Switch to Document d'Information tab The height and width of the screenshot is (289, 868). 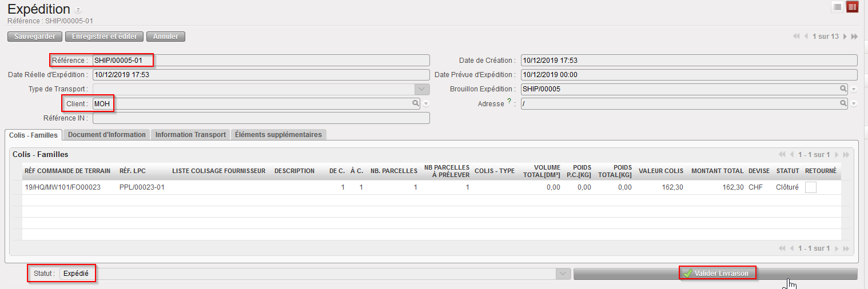pos(107,135)
